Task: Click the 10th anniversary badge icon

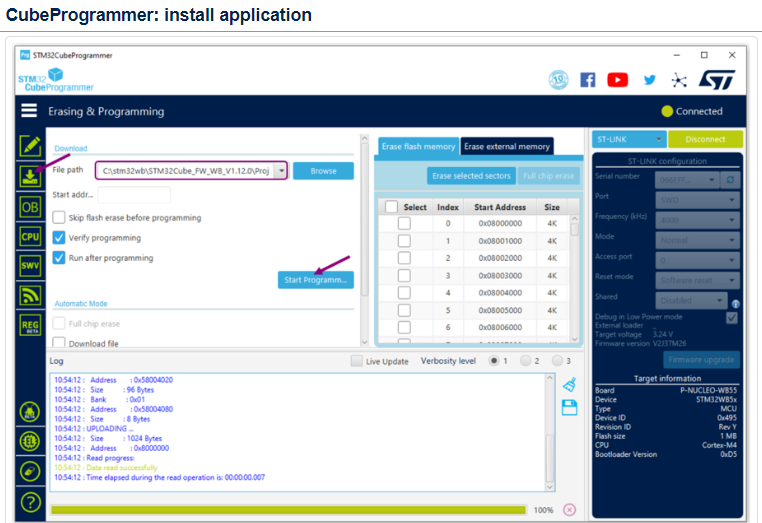Action: click(559, 80)
